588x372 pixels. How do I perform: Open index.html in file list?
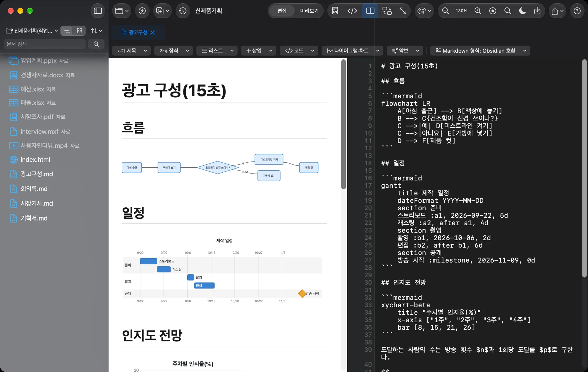pos(35,159)
